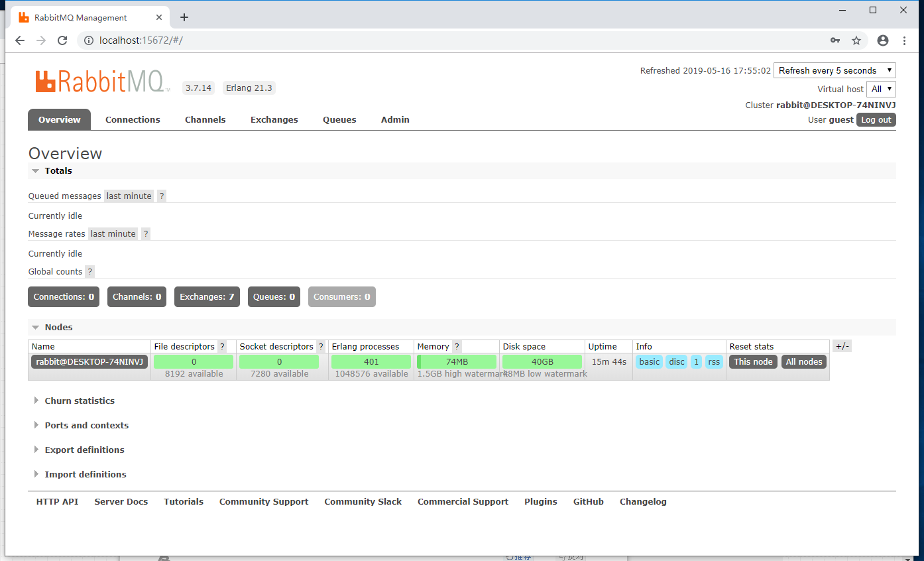Click the Memory 74MB usage bar
This screenshot has width=924, height=561.
click(457, 361)
